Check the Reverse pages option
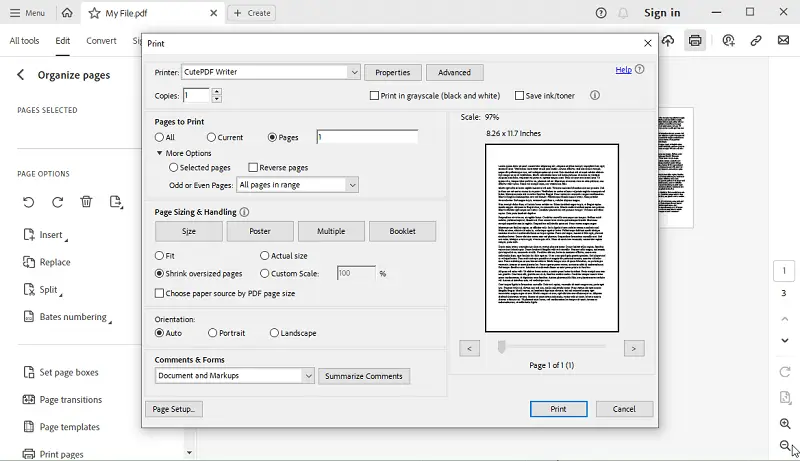800x461 pixels. point(253,168)
